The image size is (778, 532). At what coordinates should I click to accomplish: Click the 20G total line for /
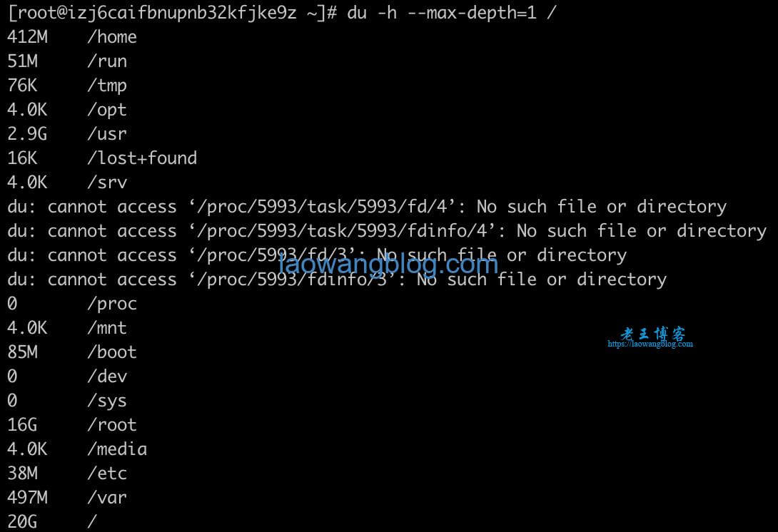(x=52, y=521)
